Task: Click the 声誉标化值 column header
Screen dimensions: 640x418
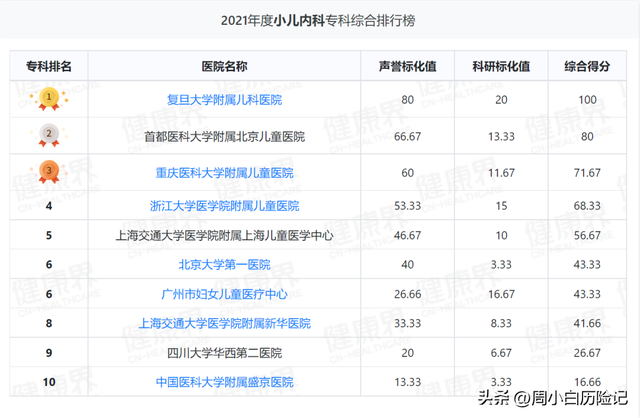Action: point(407,66)
